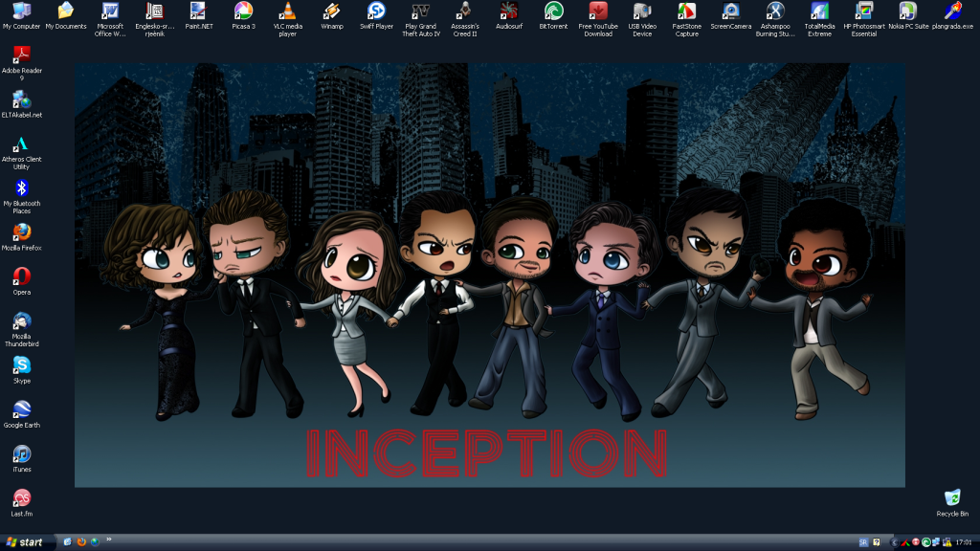Expand hidden system tray icons arrow
980x551 pixels.
894,543
